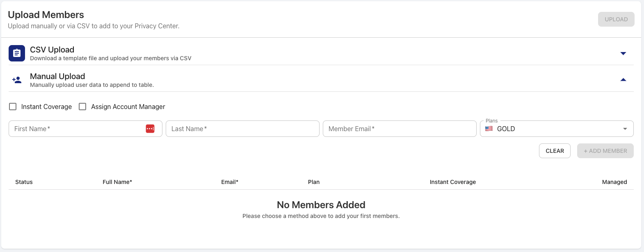The width and height of the screenshot is (644, 252).
Task: Click the Email* column header
Action: (x=230, y=182)
